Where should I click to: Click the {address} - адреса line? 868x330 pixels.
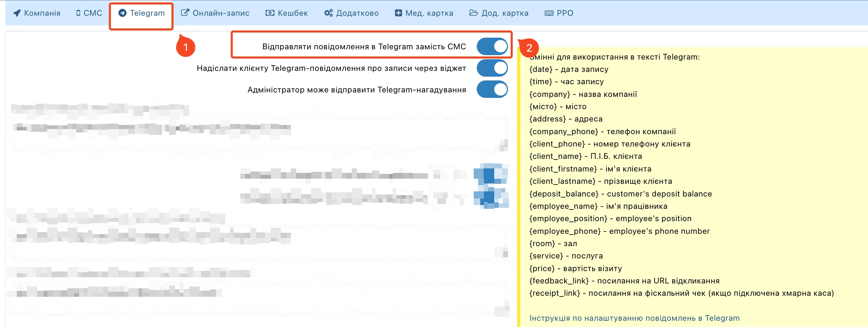[x=566, y=119]
